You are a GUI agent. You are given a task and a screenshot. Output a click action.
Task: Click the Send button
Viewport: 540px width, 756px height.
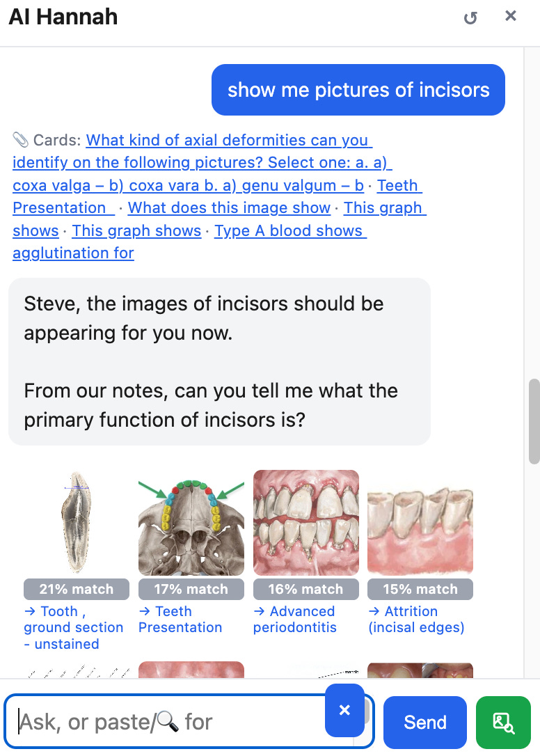[424, 723]
